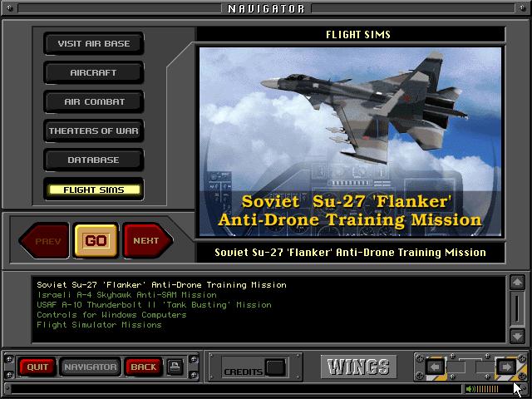The image size is (532, 399).
Task: Click the list scrollbar thumb
Action: point(517,308)
